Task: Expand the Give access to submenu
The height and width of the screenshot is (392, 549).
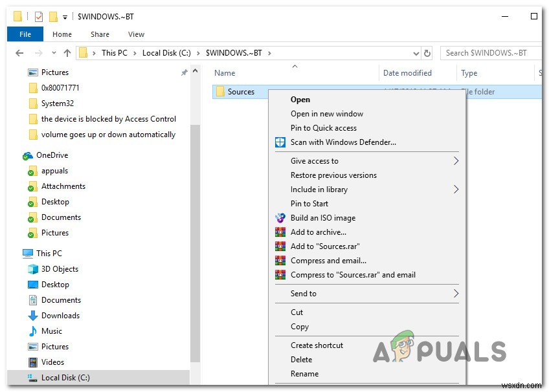Action: coord(316,160)
